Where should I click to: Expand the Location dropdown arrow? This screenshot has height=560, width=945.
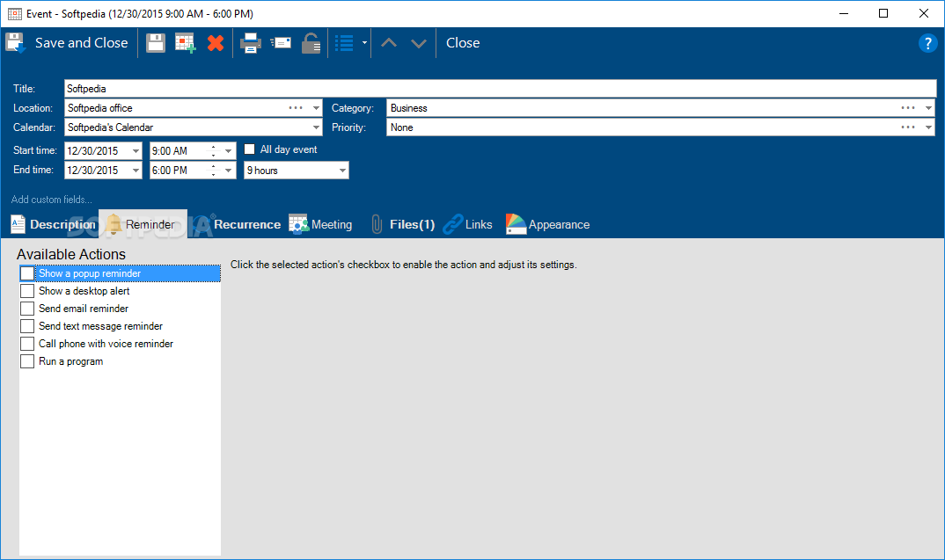pos(316,108)
